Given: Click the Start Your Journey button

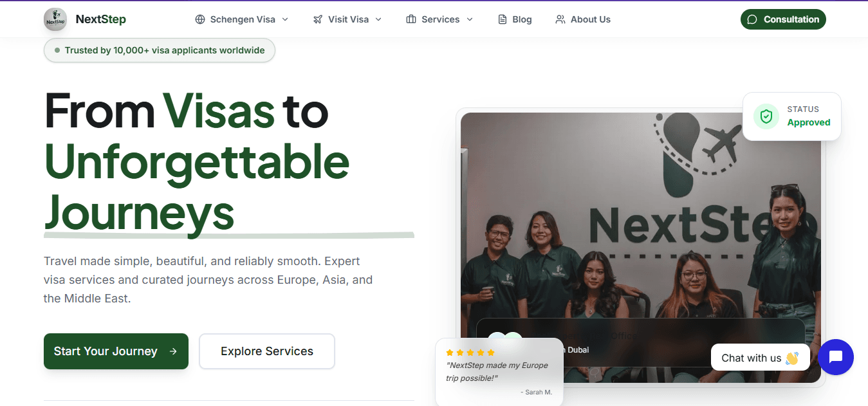Looking at the screenshot, I should pos(116,351).
